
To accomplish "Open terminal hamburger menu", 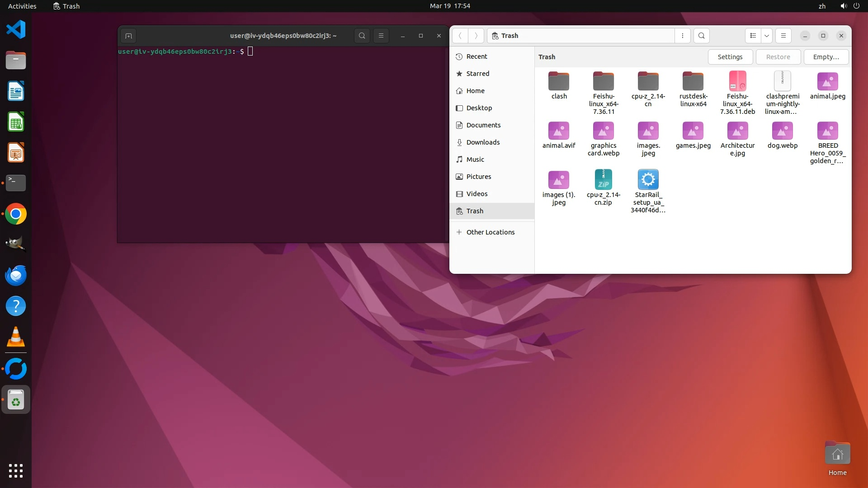I will coord(381,36).
